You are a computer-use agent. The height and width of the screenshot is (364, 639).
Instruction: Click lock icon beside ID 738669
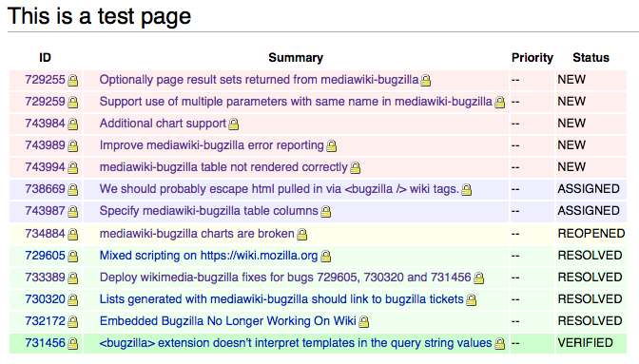[73, 190]
